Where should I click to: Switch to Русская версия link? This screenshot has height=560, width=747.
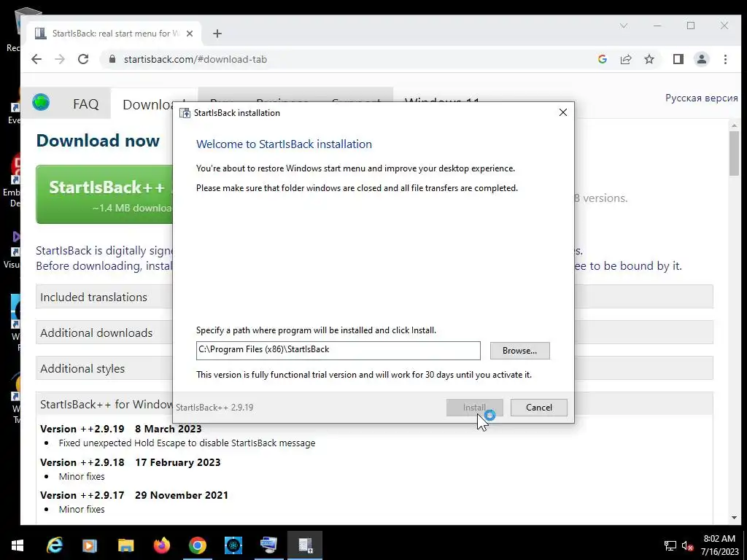(701, 98)
